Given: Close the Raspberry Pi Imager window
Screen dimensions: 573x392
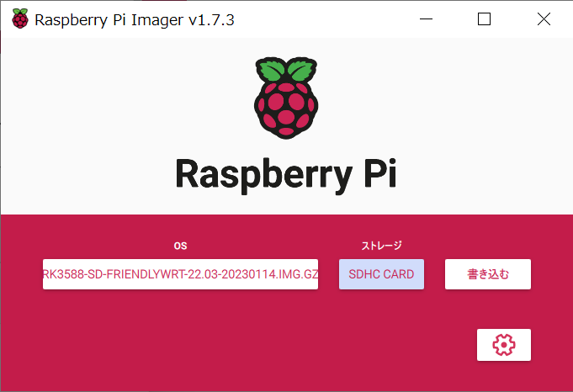Looking at the screenshot, I should point(544,19).
